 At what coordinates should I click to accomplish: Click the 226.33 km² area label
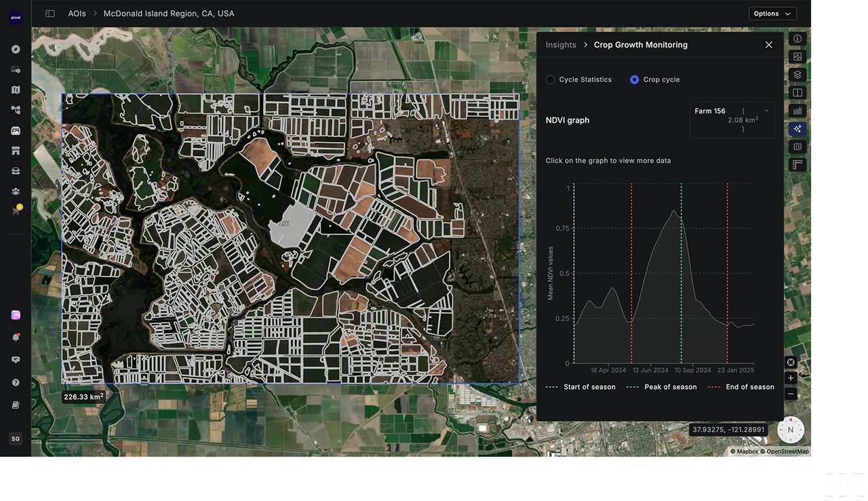tap(84, 397)
